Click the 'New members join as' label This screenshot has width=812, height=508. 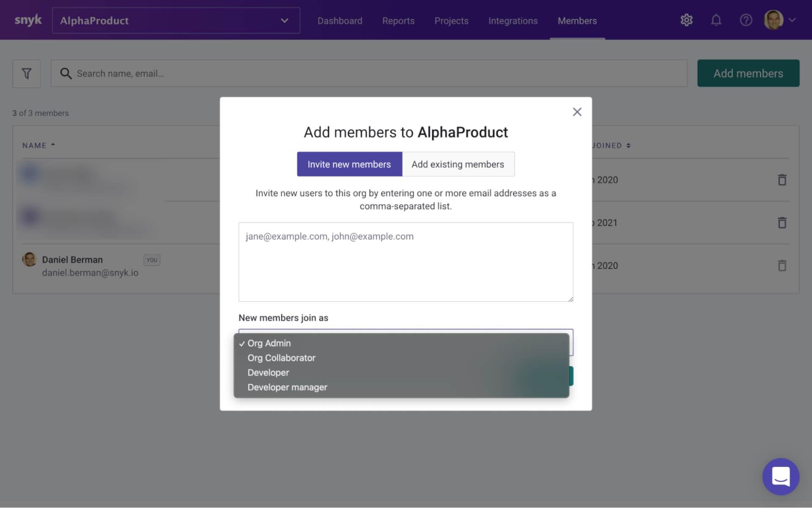(283, 318)
